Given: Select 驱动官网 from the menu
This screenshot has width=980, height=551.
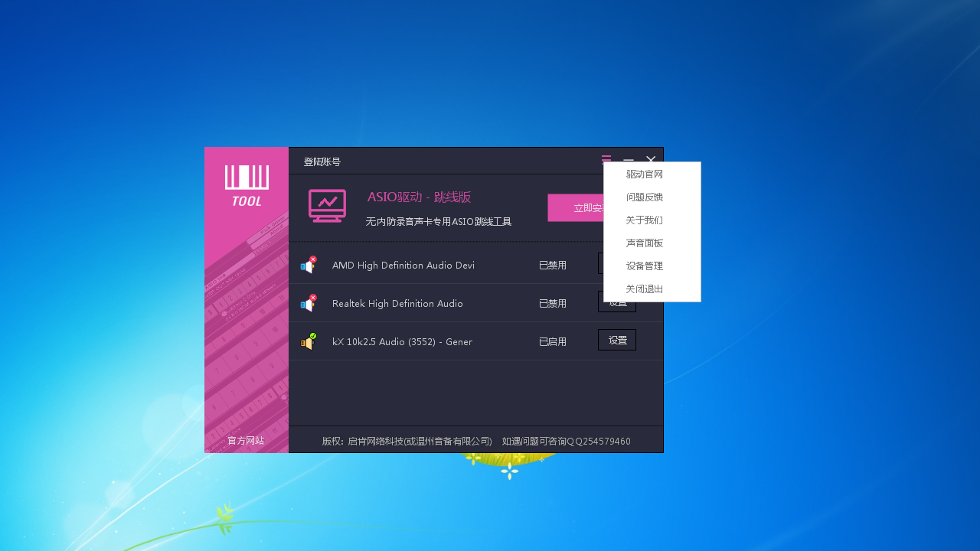Looking at the screenshot, I should (x=645, y=174).
